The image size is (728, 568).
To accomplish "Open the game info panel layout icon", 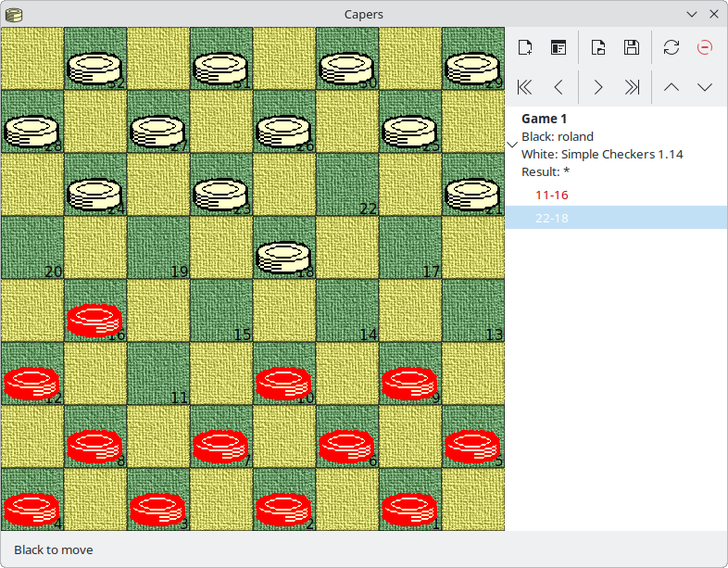I will pos(559,47).
